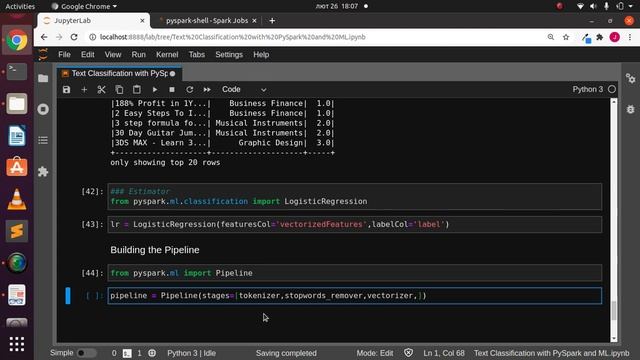This screenshot has width=640, height=360.
Task: Paste cell from clipboard in notebook toolbar
Action: coord(137,89)
